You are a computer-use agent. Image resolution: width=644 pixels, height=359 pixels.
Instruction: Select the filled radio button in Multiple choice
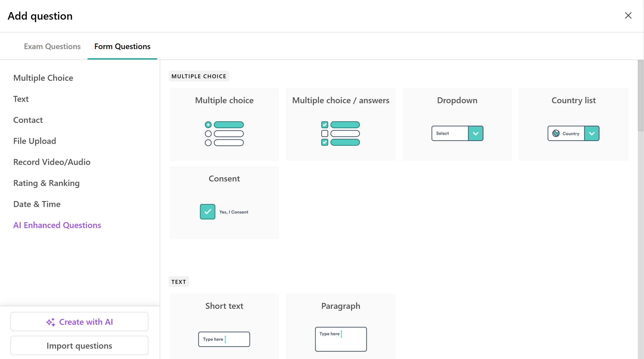208,125
